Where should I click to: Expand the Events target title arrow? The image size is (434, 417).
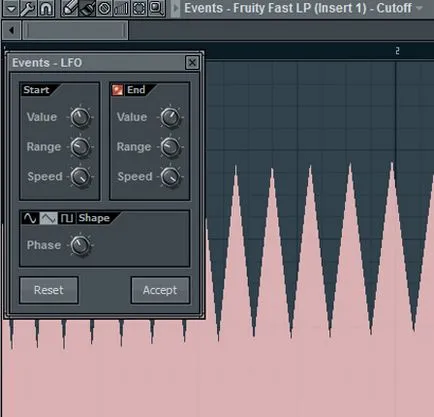point(175,8)
